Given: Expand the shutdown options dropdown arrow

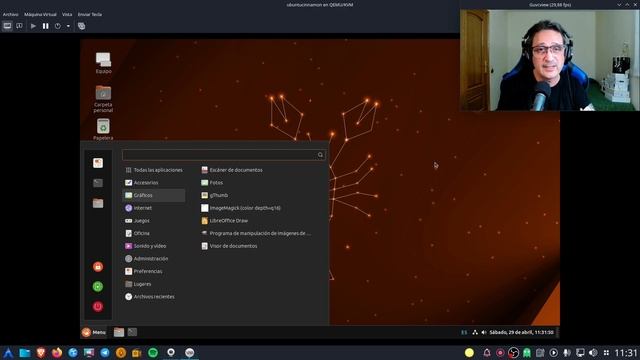Looking at the screenshot, I should pyautogui.click(x=68, y=26).
